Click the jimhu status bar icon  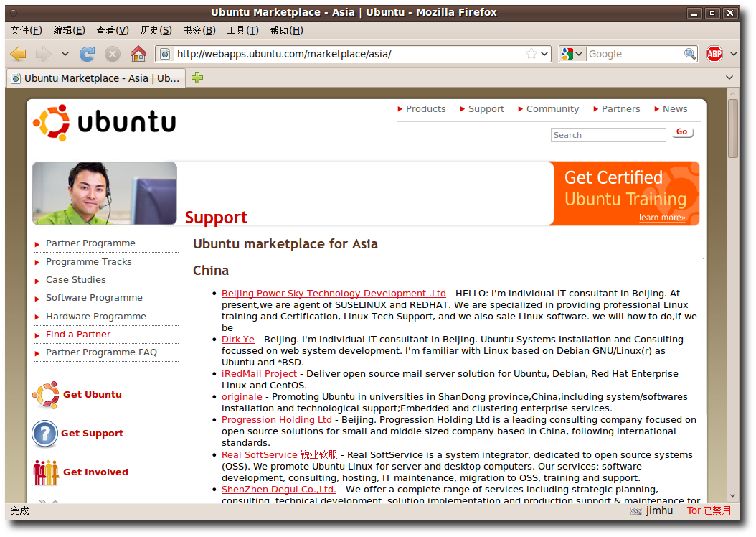pyautogui.click(x=635, y=511)
